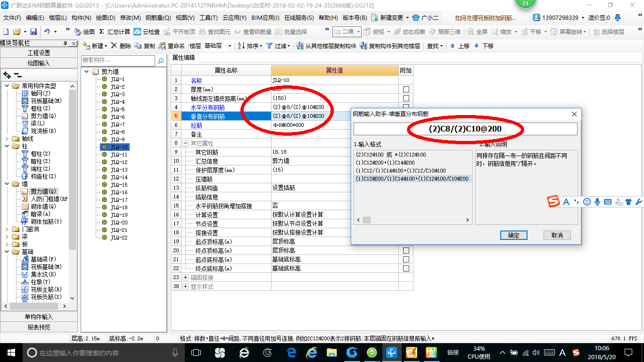Switch to the 属性编辑 tab
The image size is (644, 362).
point(184,58)
